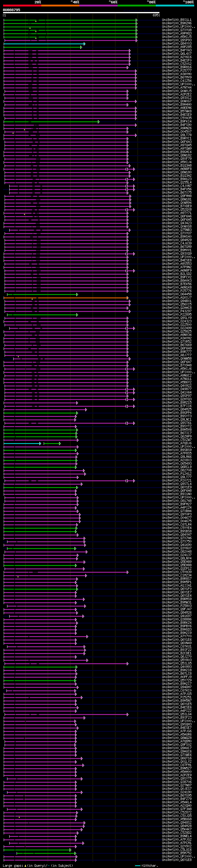Open hit UniRef100_A1KXJ7
The image size is (197, 868).
pyautogui.click(x=177, y=297)
